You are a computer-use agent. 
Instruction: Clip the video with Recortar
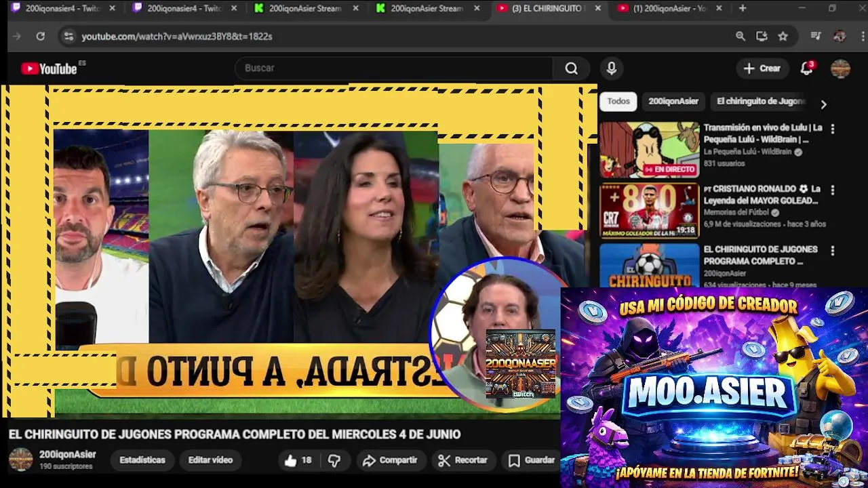pyautogui.click(x=462, y=460)
